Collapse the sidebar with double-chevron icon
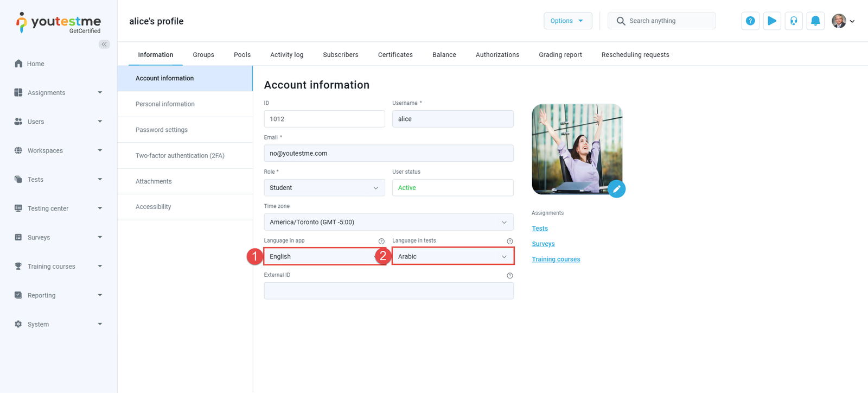This screenshot has height=393, width=868. click(104, 44)
